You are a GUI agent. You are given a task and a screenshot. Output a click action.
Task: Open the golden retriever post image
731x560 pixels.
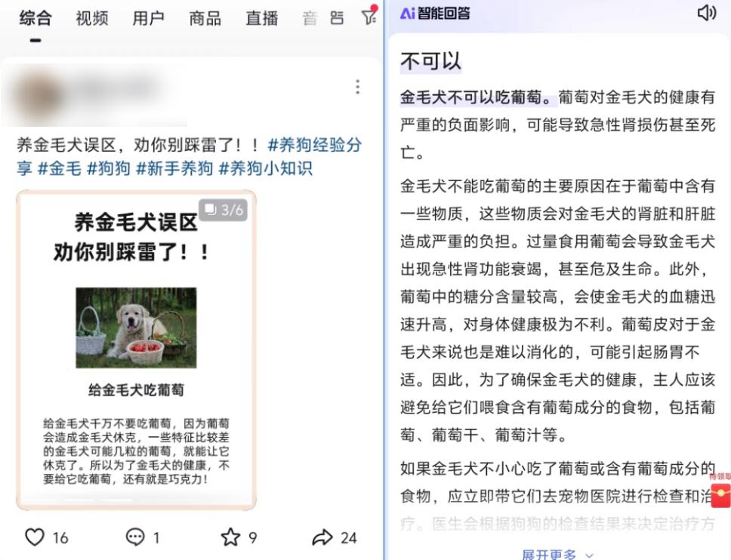point(136,350)
